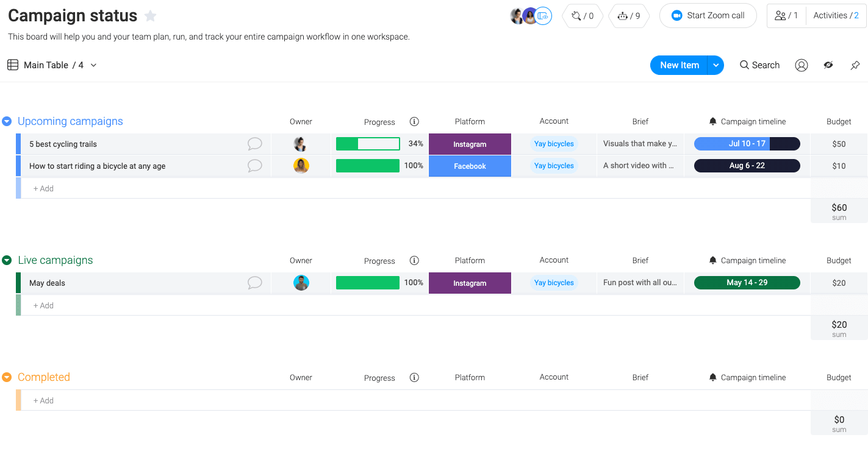Click Campaign timeline bell icon in Live campaigns

[x=712, y=260]
